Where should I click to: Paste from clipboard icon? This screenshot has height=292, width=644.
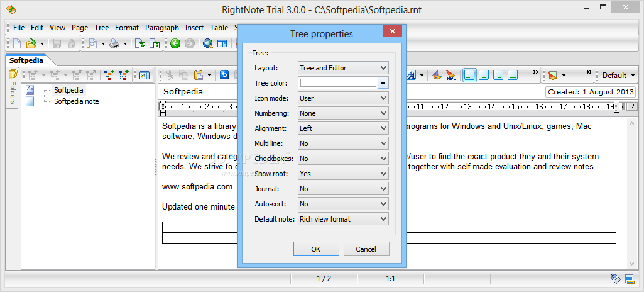(x=199, y=75)
